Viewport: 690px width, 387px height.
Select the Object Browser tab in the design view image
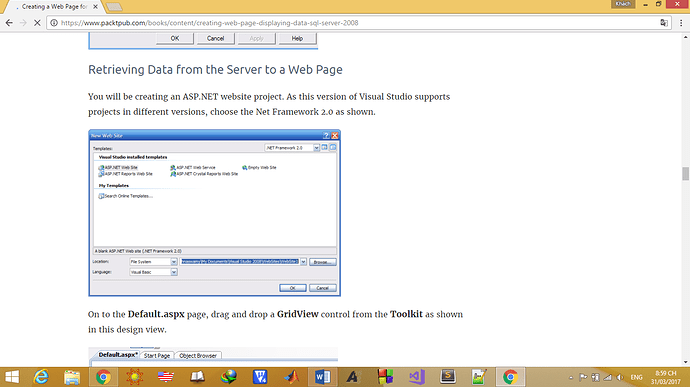(x=198, y=355)
